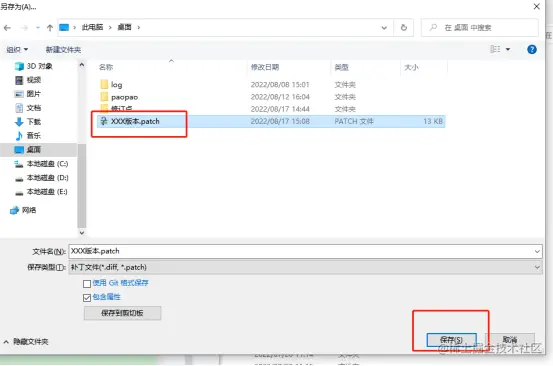Screen dimensions: 553x366
Task: Select the paopao folder
Action: 119,97
